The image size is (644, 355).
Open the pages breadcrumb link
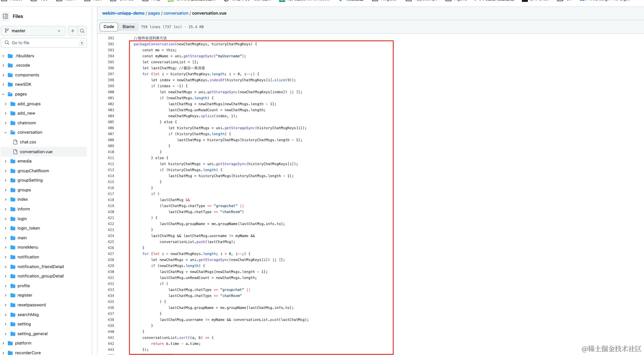pos(154,13)
